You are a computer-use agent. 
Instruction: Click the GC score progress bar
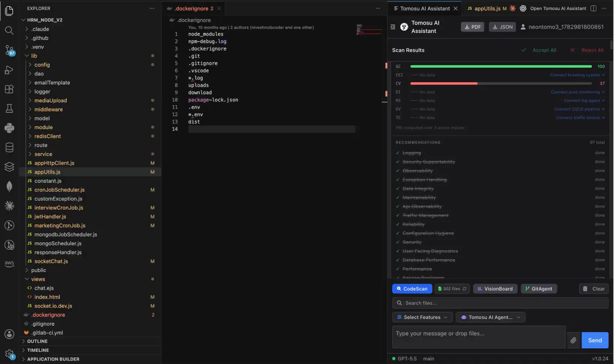501,66
